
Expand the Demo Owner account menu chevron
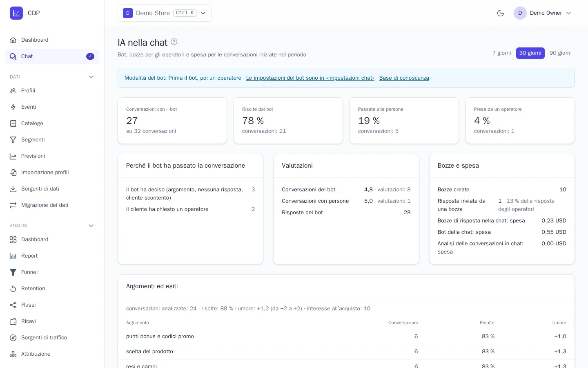tap(568, 13)
